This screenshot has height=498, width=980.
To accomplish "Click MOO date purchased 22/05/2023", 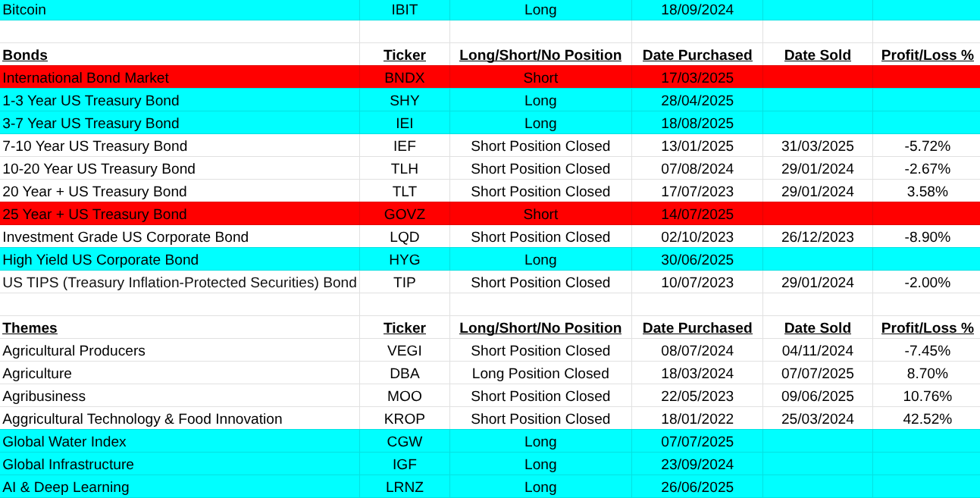I will [697, 396].
